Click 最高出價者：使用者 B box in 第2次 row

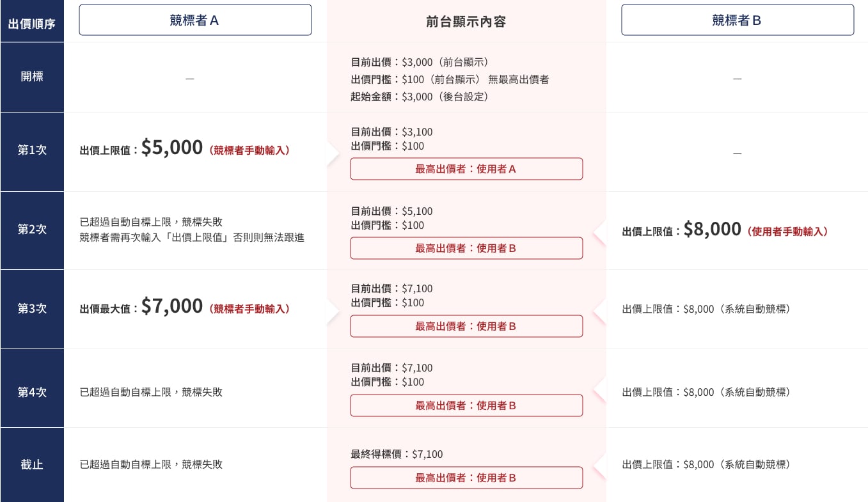[x=466, y=248]
